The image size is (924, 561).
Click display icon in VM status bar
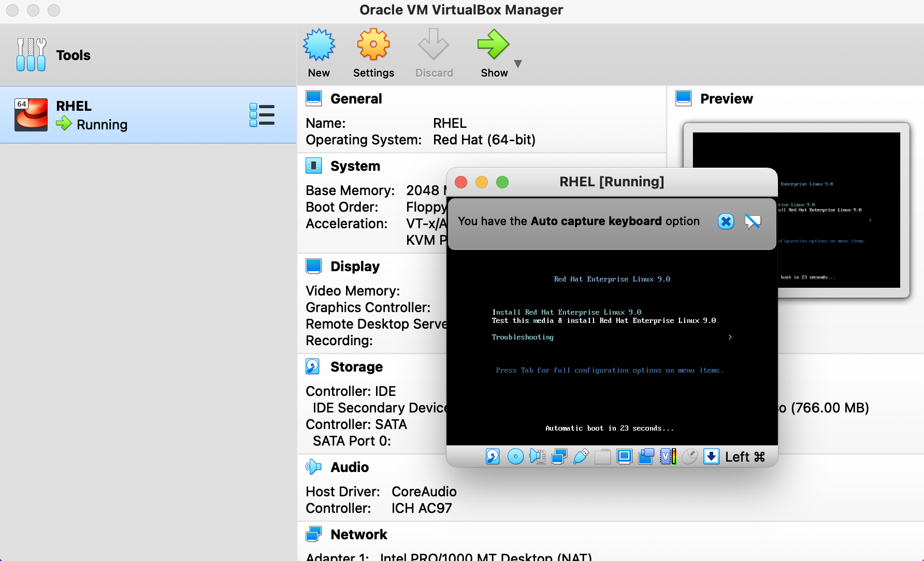625,456
